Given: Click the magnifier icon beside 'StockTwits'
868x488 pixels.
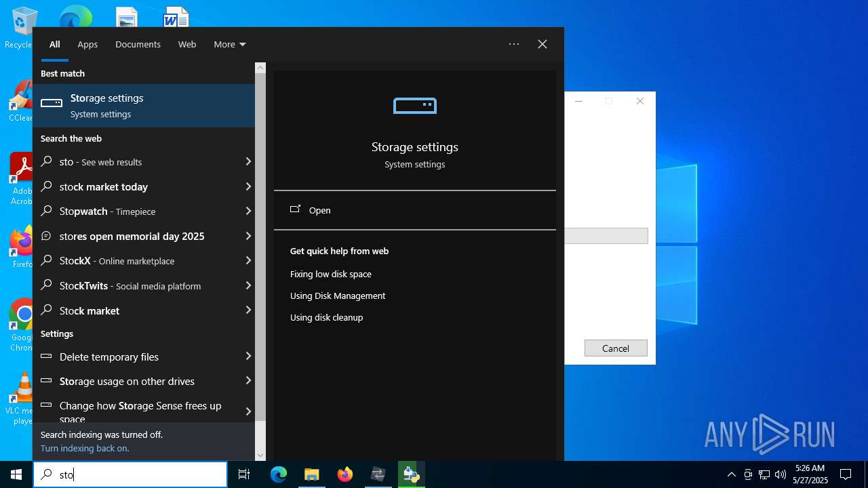Looking at the screenshot, I should (47, 285).
